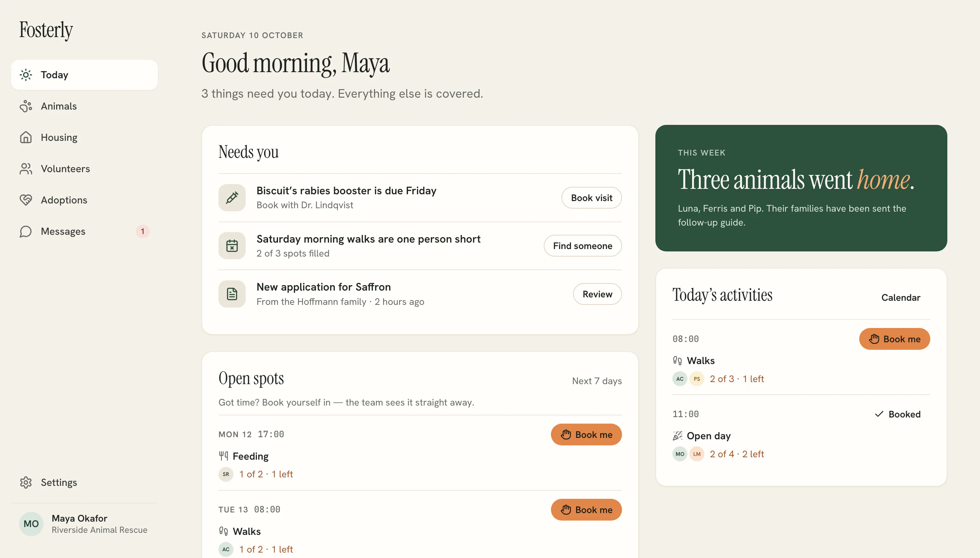980x558 pixels.
Task: Click the SR avatar under Feeding
Action: pos(226,474)
